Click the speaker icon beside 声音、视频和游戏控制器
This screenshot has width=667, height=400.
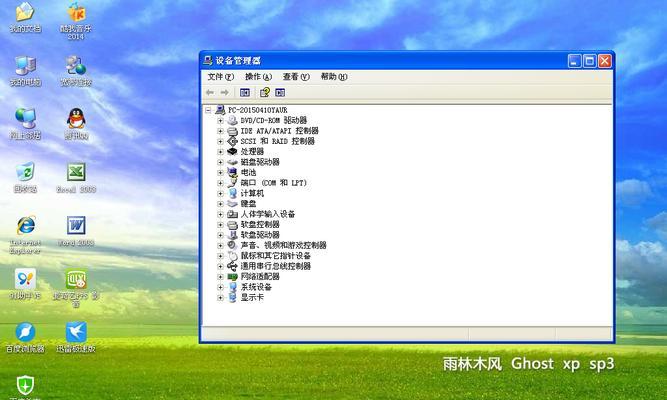point(232,245)
